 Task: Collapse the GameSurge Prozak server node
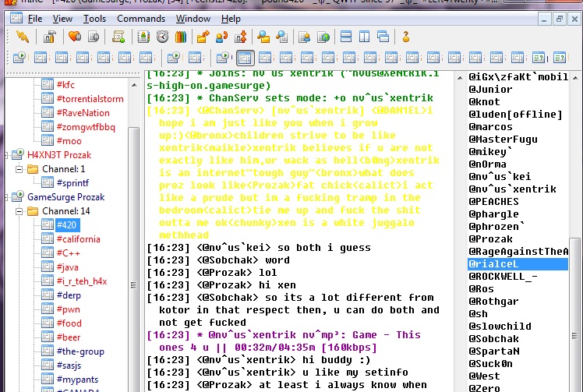pos(7,197)
